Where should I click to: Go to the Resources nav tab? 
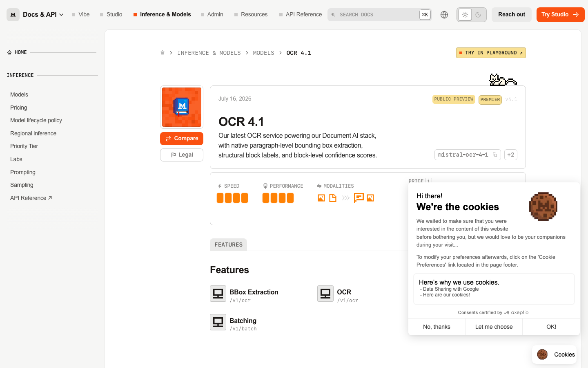click(251, 15)
